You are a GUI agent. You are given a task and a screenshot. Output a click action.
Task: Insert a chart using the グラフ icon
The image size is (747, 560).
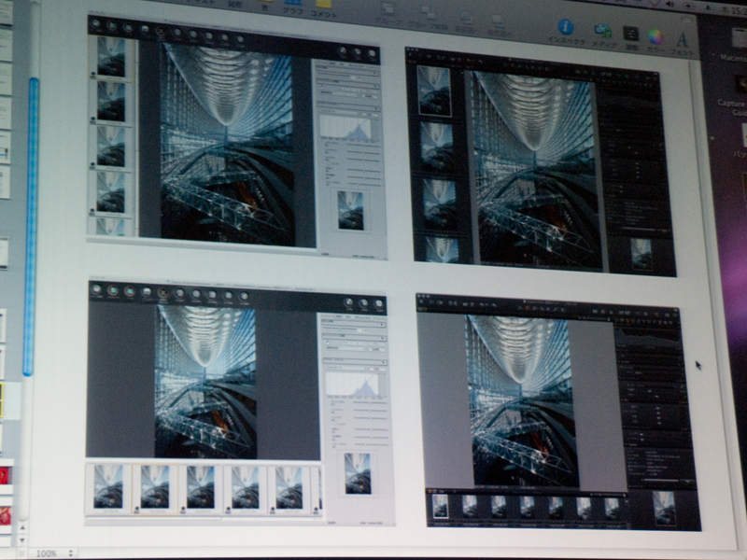[290, 3]
